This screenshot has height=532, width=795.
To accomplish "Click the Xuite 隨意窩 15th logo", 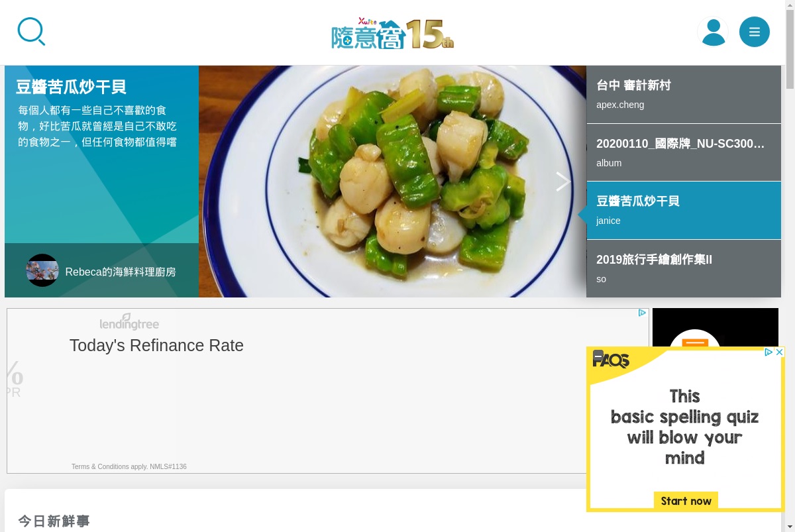I will (393, 33).
